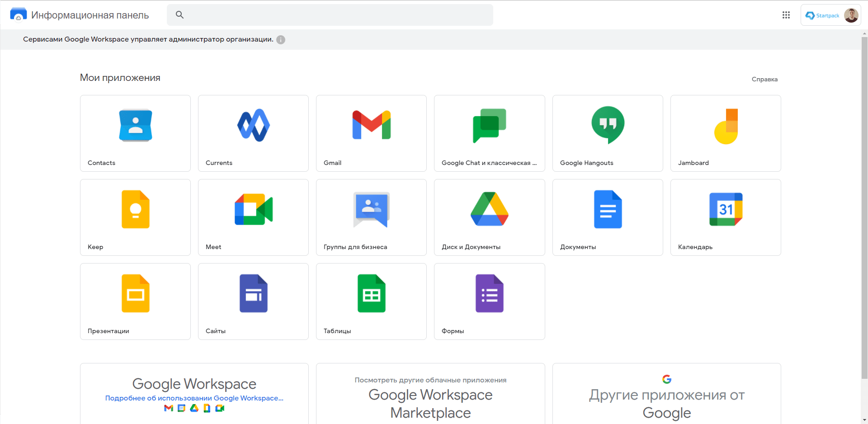Click the Группы для бизнеса label
The width and height of the screenshot is (868, 424).
[355, 247]
